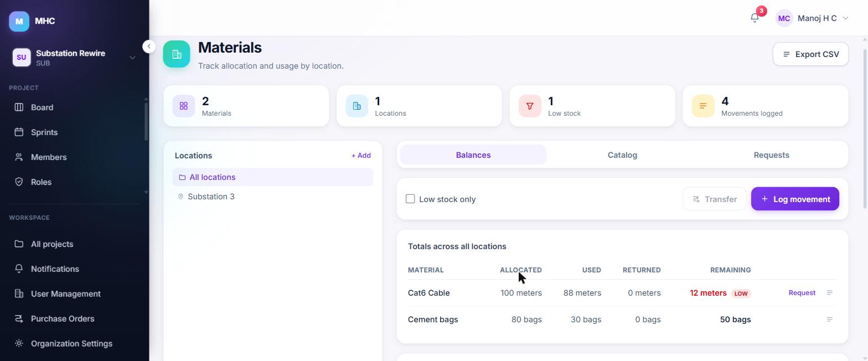Click the Purchase Orders sidebar icon
The height and width of the screenshot is (361, 868).
coord(19,319)
